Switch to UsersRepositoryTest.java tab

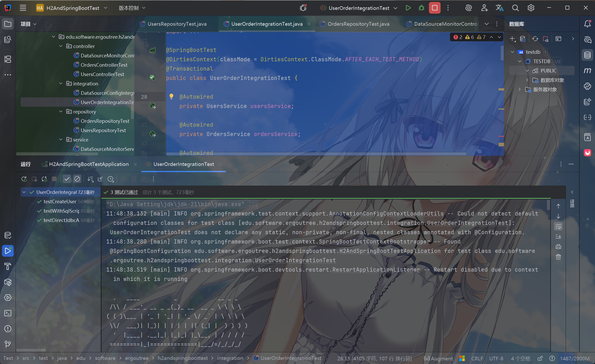173,24
